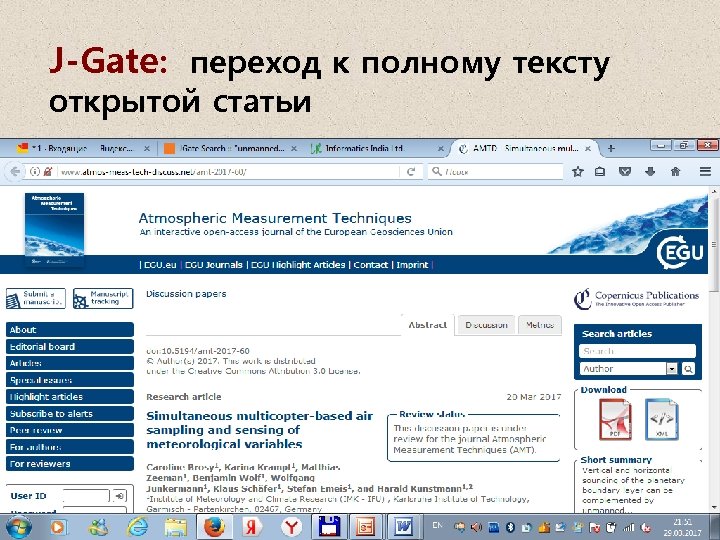720x540 pixels.
Task: Switch to the first inbox browser tab
Action: 83,148
